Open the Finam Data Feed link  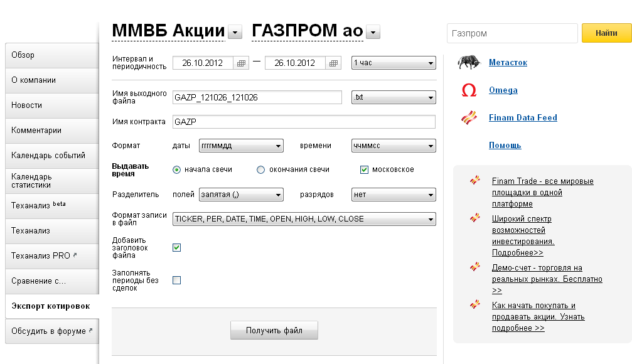523,117
